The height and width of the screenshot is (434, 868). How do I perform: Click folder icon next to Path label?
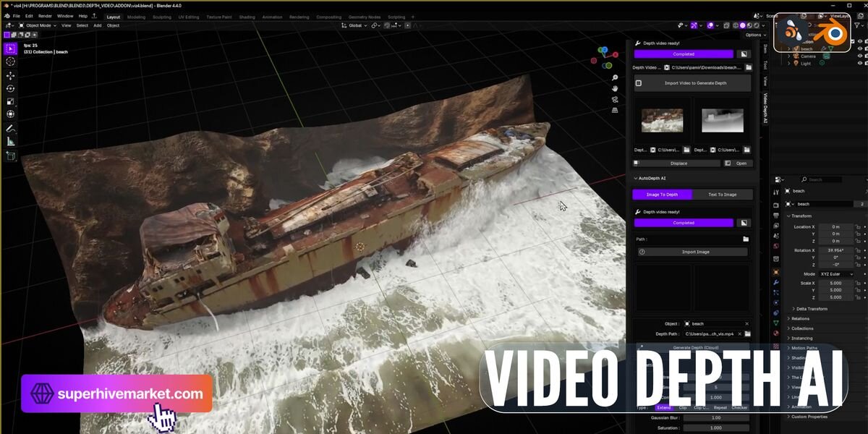coord(746,239)
